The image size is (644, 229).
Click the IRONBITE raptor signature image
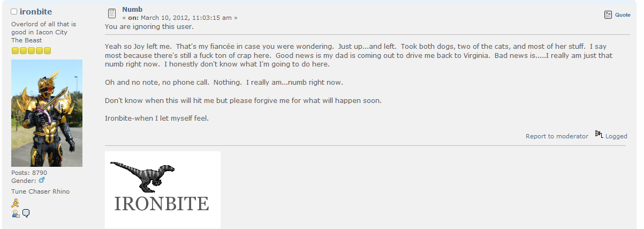pyautogui.click(x=163, y=190)
